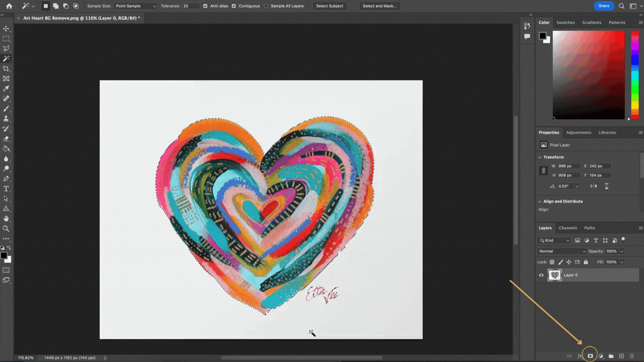Image resolution: width=644 pixels, height=362 pixels.
Task: Disable the Contiguous checkbox
Action: click(x=233, y=6)
